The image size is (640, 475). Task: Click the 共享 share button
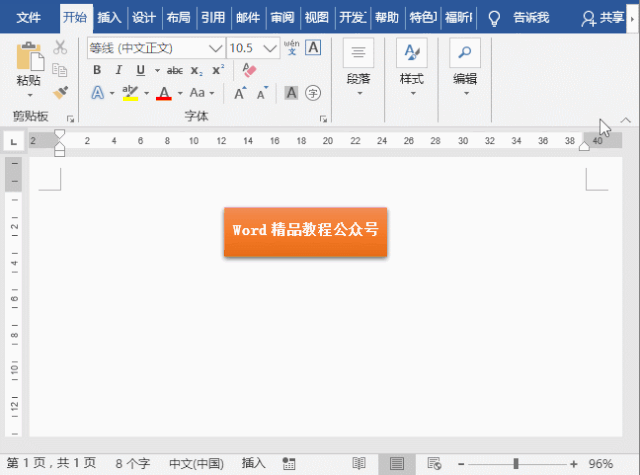(603, 18)
